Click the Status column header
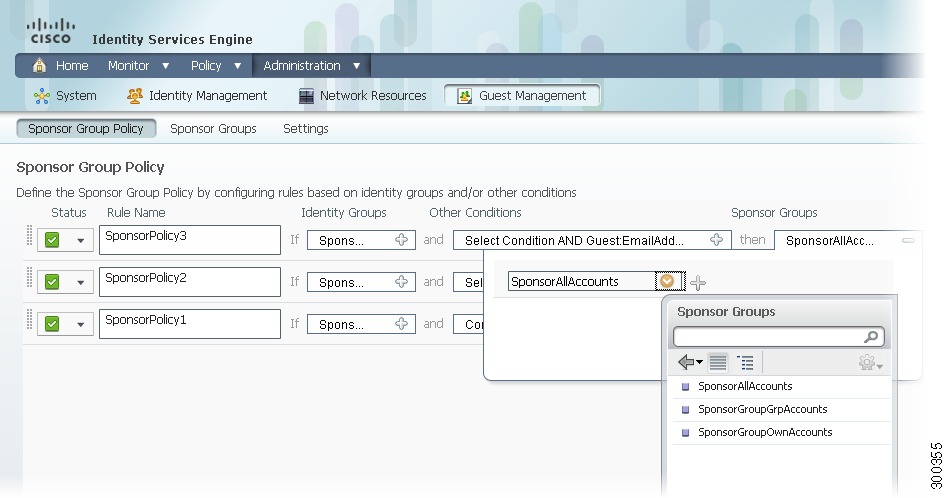 tap(69, 212)
